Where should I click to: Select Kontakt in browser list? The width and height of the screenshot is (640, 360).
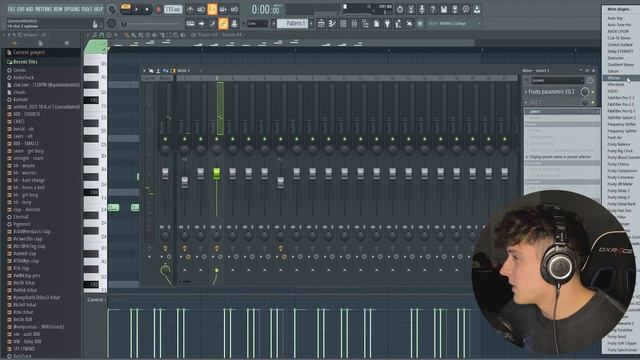pos(20,100)
